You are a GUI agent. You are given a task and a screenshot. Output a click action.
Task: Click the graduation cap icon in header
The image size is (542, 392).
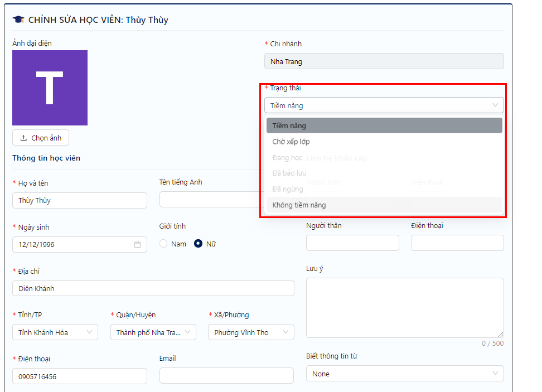tap(18, 20)
